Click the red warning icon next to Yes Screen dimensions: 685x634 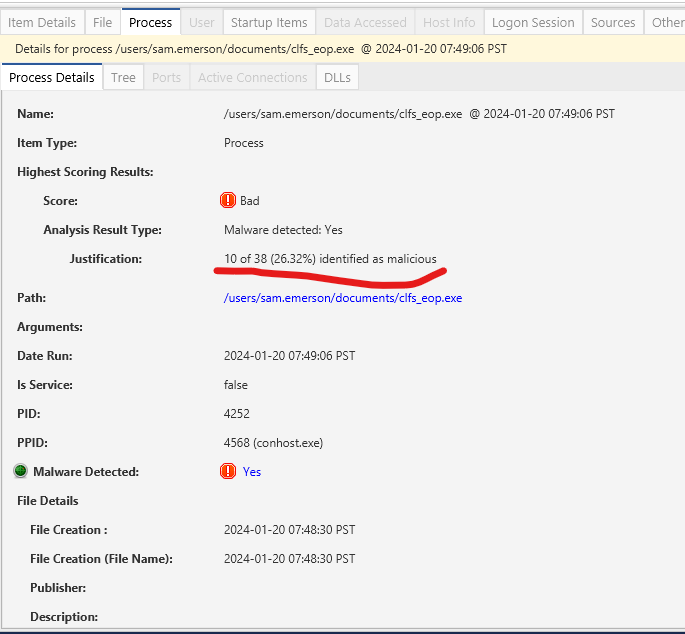pos(228,471)
